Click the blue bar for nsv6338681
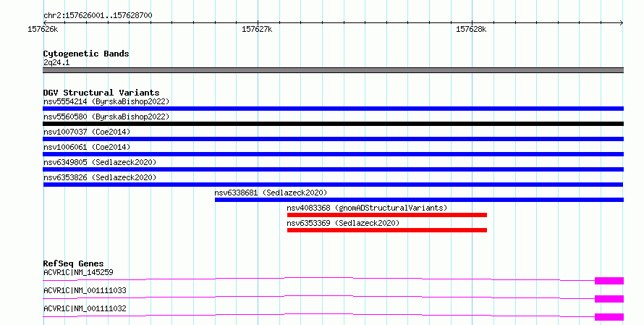This screenshot has height=325, width=644. click(419, 200)
